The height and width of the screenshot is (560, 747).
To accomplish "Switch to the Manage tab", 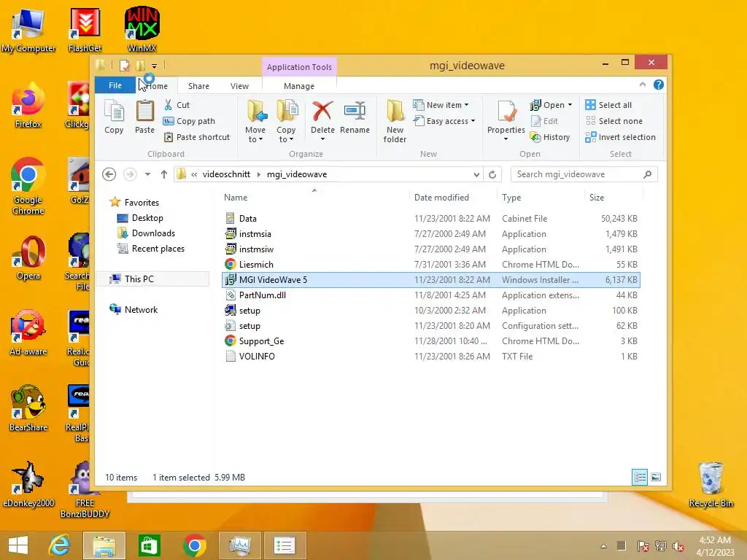I will (x=298, y=86).
